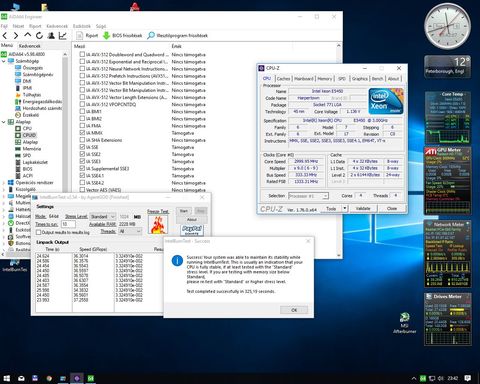
Task: Toggle IA BMI2 checkbox
Action: pyautogui.click(x=82, y=118)
